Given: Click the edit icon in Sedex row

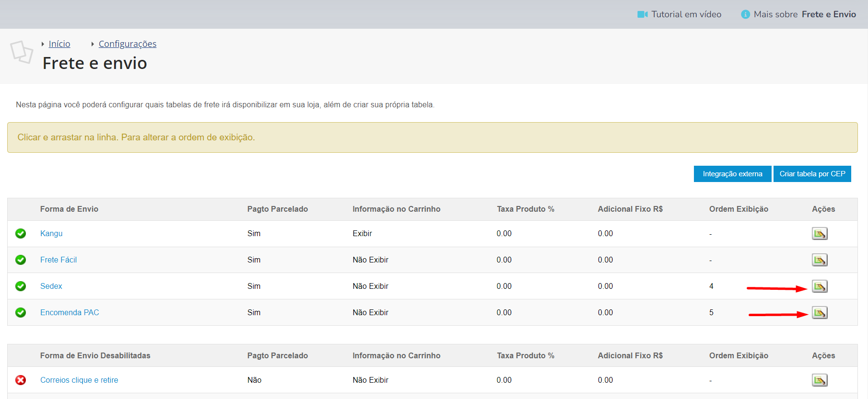Looking at the screenshot, I should click(820, 286).
